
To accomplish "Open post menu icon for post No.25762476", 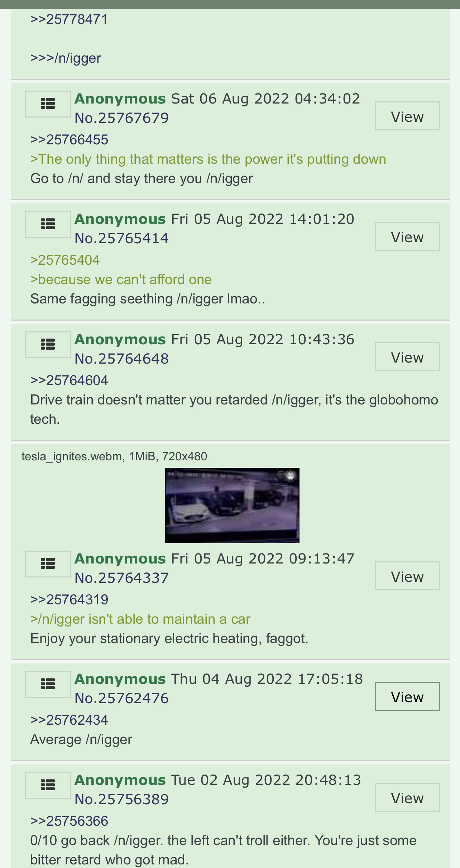I will pyautogui.click(x=48, y=684).
